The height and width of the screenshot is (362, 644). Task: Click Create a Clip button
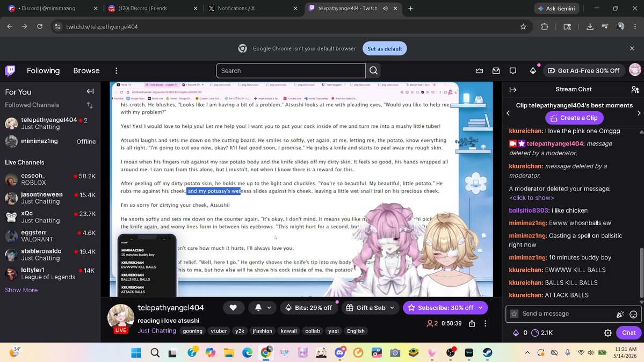coord(574,118)
